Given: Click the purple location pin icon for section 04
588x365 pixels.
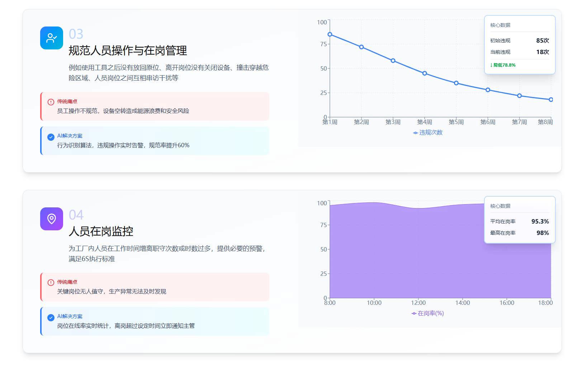Looking at the screenshot, I should [x=52, y=218].
